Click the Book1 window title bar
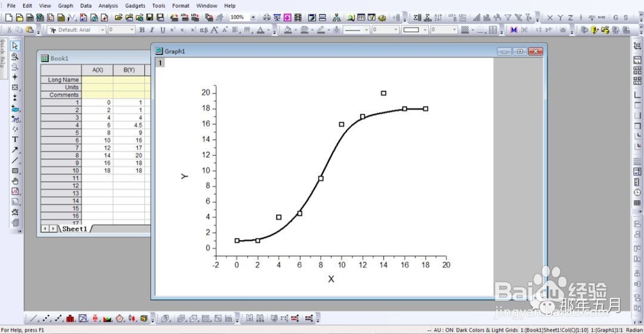The image size is (644, 334). (95, 58)
